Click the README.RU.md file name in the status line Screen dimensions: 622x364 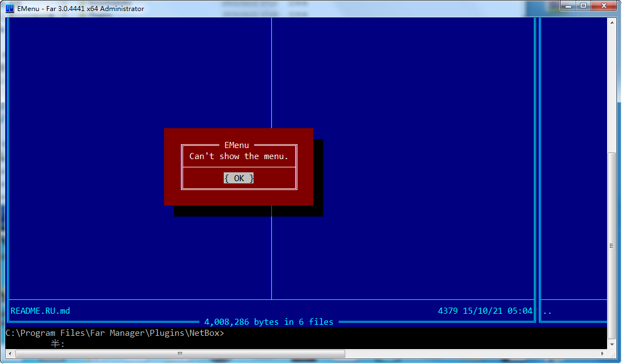click(40, 310)
